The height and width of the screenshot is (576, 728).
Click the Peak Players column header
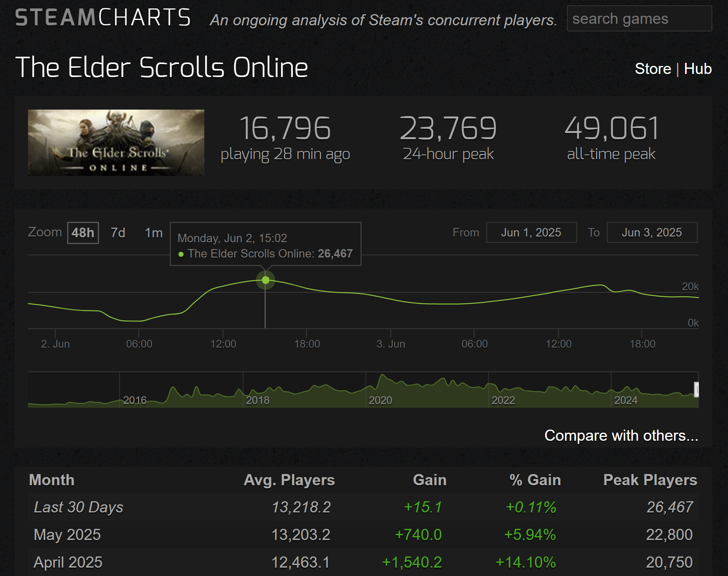650,480
